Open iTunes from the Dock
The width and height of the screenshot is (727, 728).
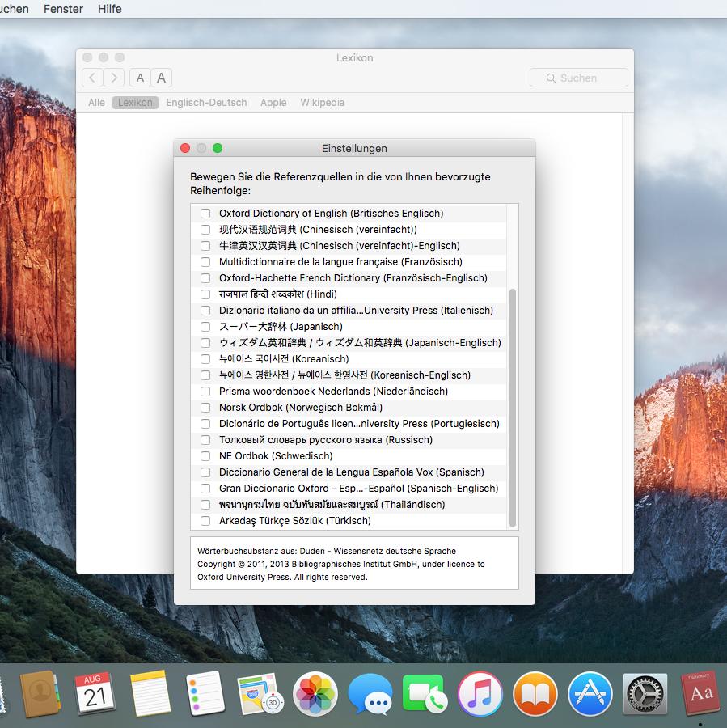point(480,694)
